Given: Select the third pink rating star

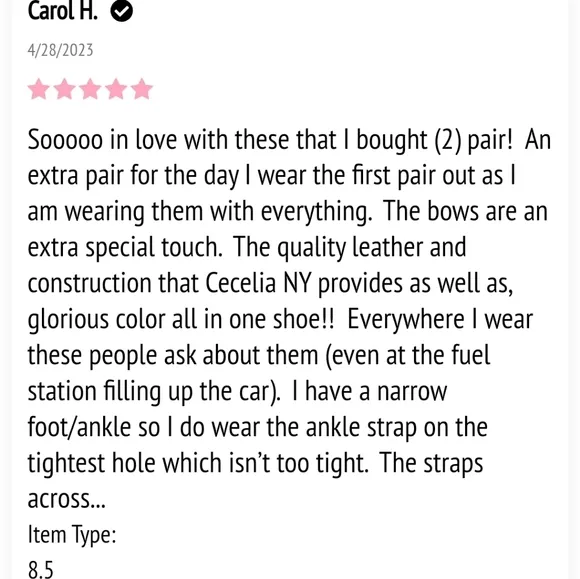Looking at the screenshot, I should [x=90, y=89].
